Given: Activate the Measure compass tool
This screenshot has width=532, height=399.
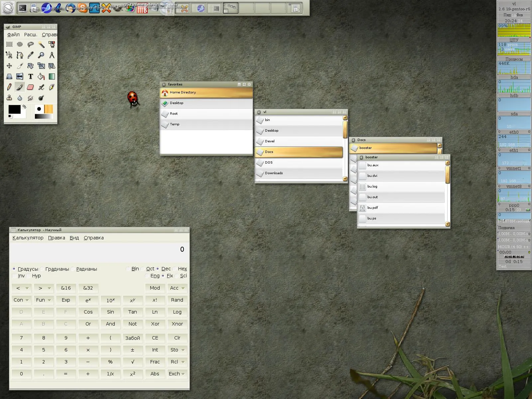Looking at the screenshot, I should point(52,55).
